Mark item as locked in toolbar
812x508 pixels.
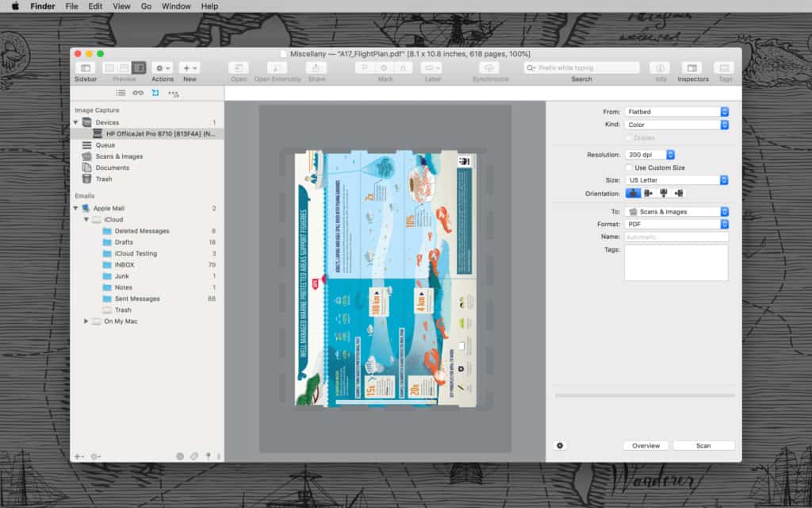403,68
